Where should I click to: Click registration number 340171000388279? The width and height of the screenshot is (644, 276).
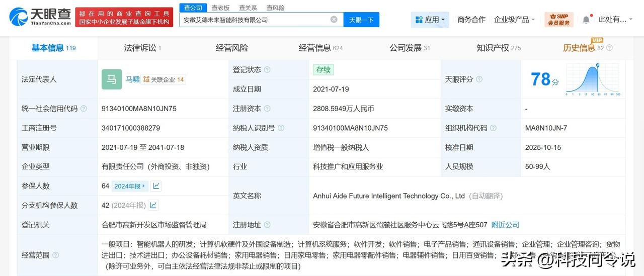pyautogui.click(x=131, y=128)
